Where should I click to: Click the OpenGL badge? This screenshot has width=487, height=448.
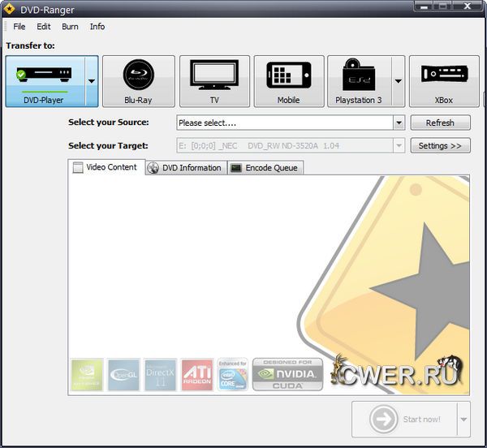pos(123,375)
